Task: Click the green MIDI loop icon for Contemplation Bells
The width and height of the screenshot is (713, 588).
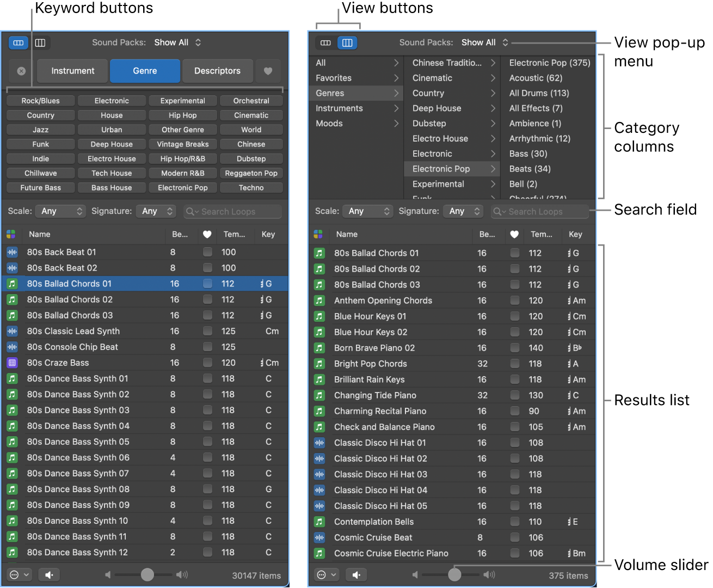Action: pos(319,522)
